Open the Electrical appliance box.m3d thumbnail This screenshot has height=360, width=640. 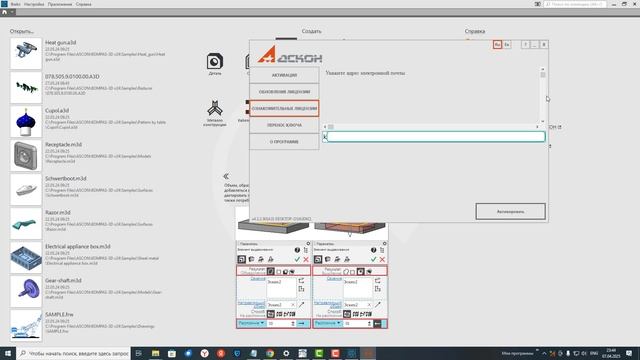tap(26, 258)
